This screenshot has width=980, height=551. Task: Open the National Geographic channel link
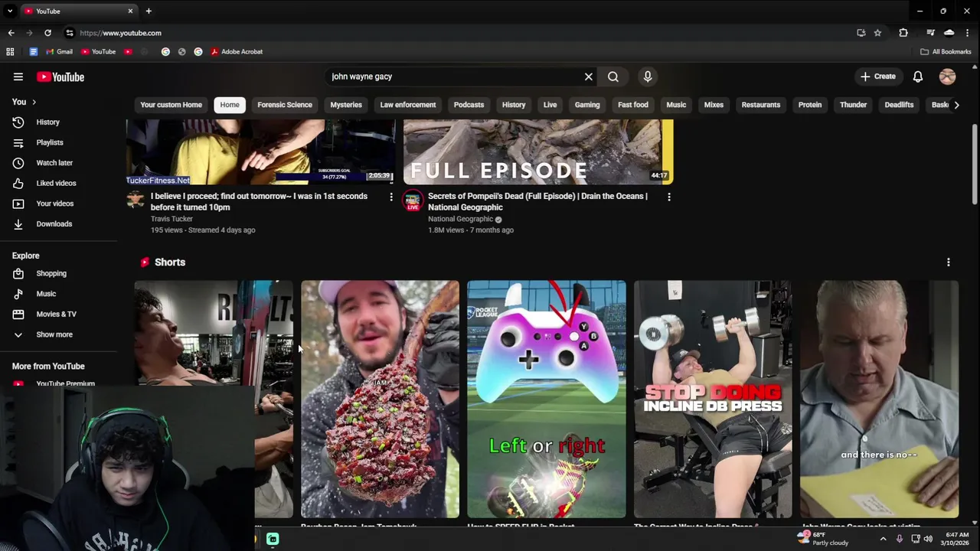[x=460, y=219]
